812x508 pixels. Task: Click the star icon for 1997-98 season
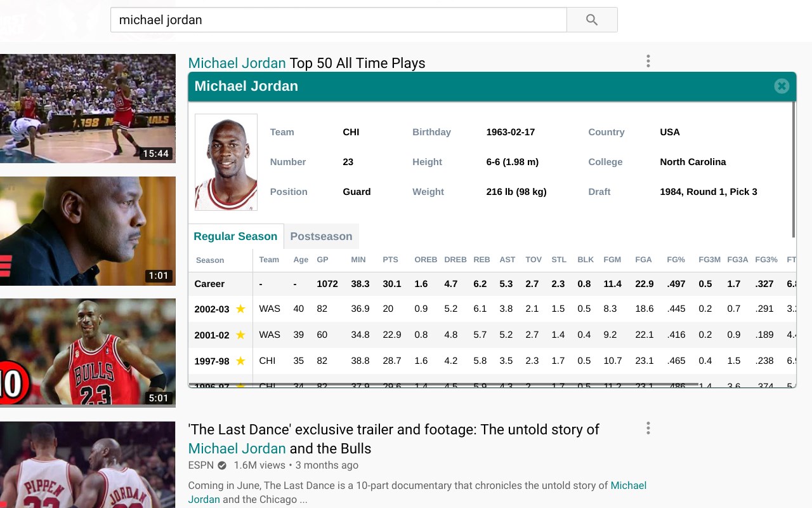click(x=240, y=361)
